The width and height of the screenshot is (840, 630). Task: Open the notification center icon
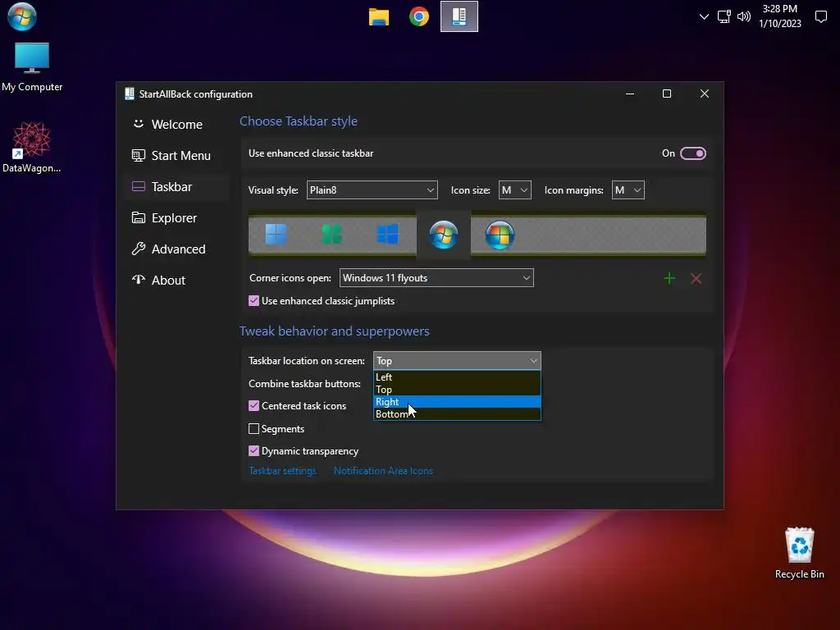coord(820,16)
